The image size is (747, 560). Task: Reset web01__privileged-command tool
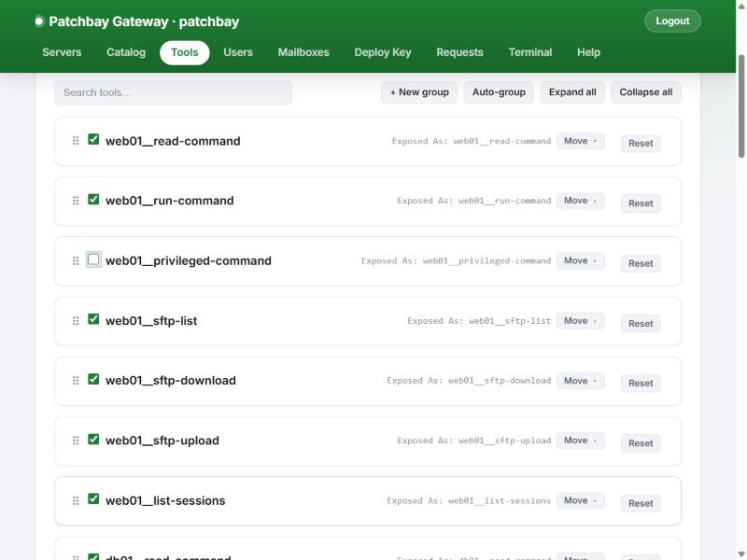[x=641, y=263]
